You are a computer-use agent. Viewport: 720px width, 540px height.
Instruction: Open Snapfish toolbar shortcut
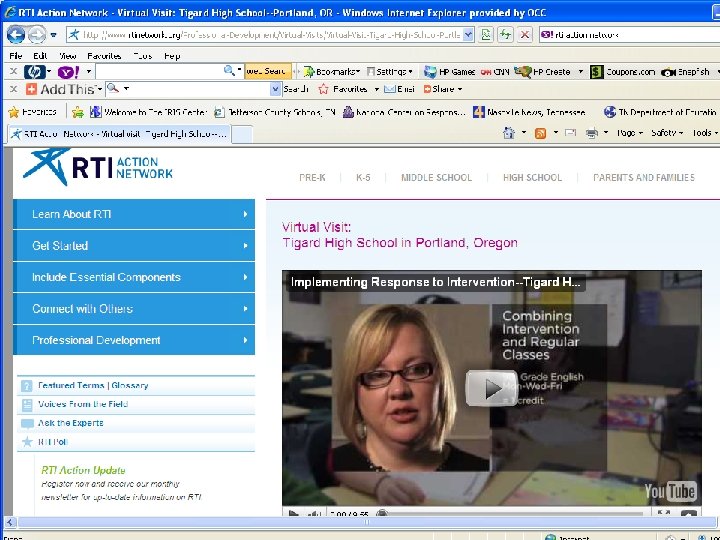(x=686, y=72)
